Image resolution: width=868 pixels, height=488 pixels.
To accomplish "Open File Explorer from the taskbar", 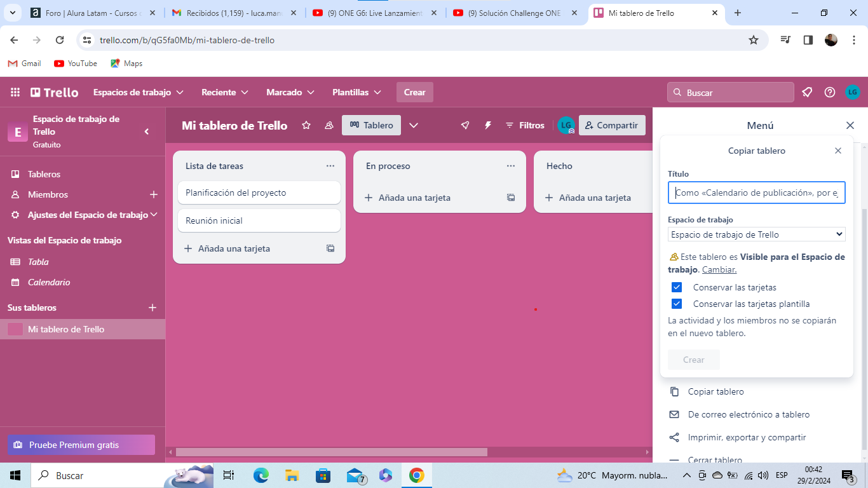I will [292, 475].
